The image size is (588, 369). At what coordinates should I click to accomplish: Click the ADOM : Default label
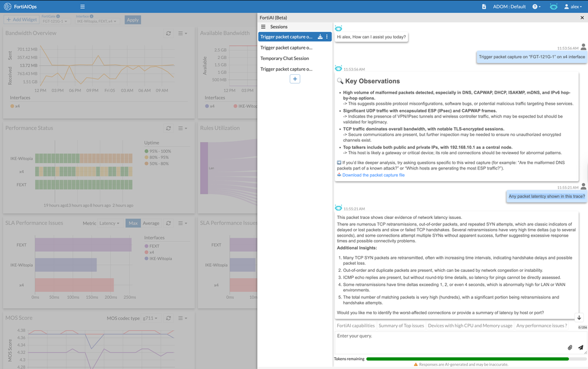click(x=509, y=6)
